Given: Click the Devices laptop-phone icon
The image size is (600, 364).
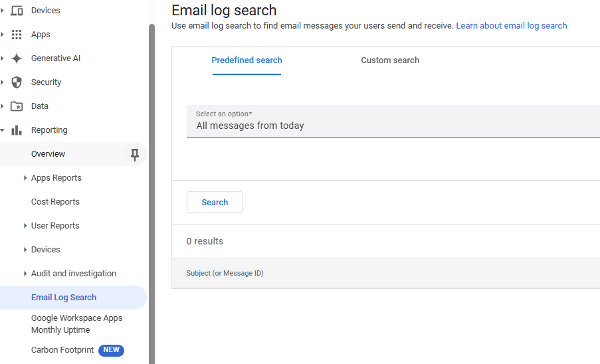Looking at the screenshot, I should 17,11.
